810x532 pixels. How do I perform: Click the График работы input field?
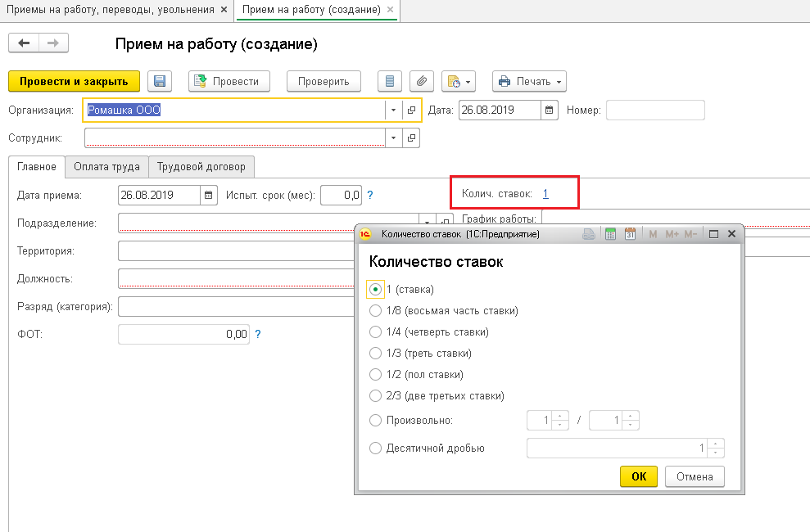(676, 218)
